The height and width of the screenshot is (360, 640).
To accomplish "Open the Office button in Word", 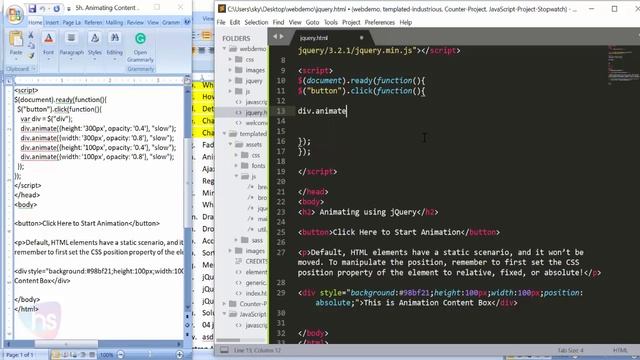I will point(14,14).
